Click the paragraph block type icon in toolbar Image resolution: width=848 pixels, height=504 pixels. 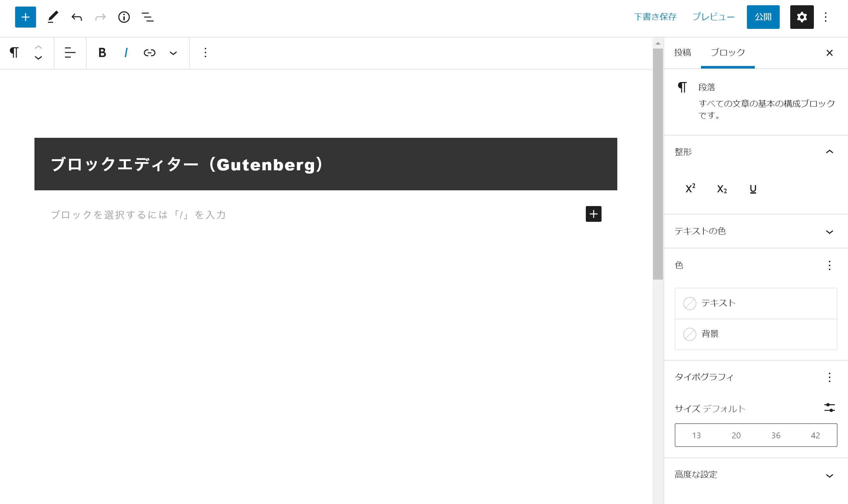14,52
